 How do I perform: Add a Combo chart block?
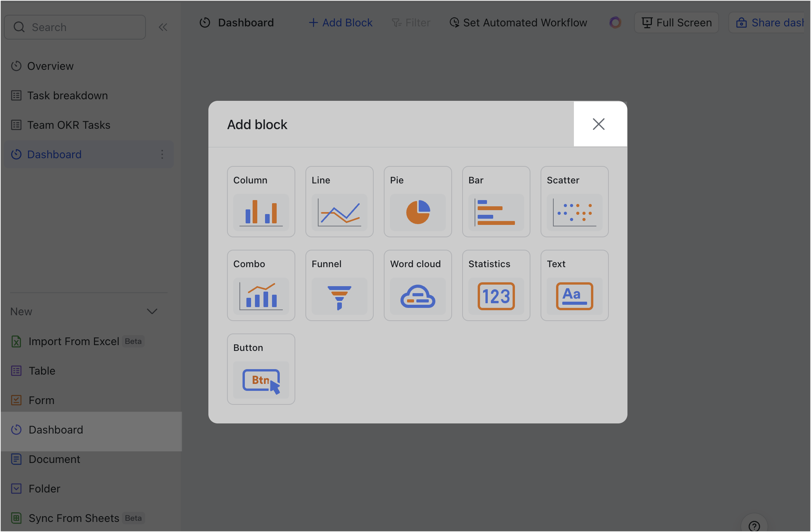261,285
